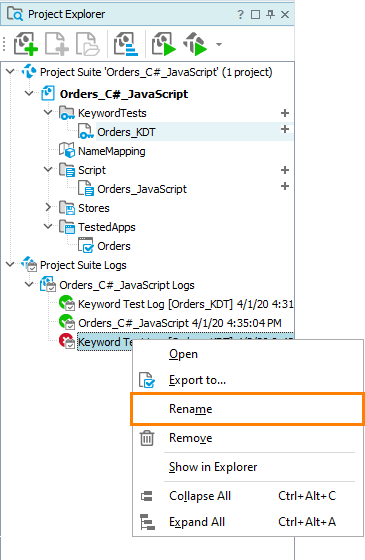Click the Orders_C#_JavaScript Logs icon
Viewport: 365px width, 560px height.
coord(48,284)
